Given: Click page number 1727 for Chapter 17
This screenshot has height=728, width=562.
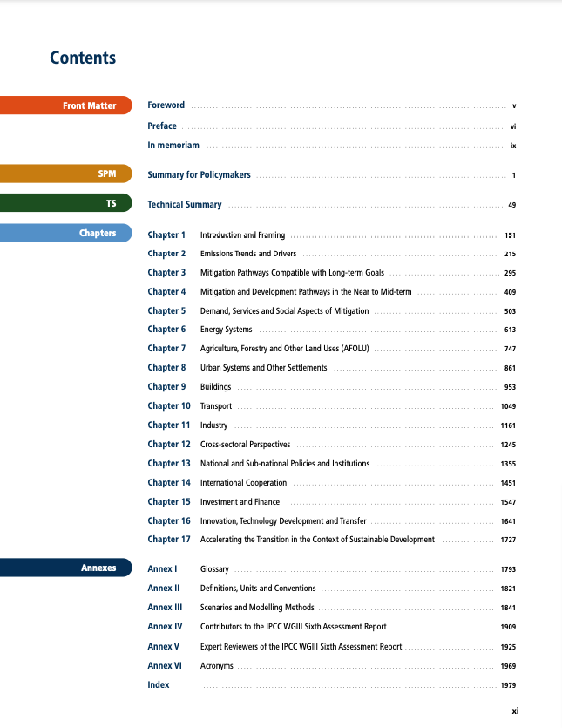Looking at the screenshot, I should [508, 541].
